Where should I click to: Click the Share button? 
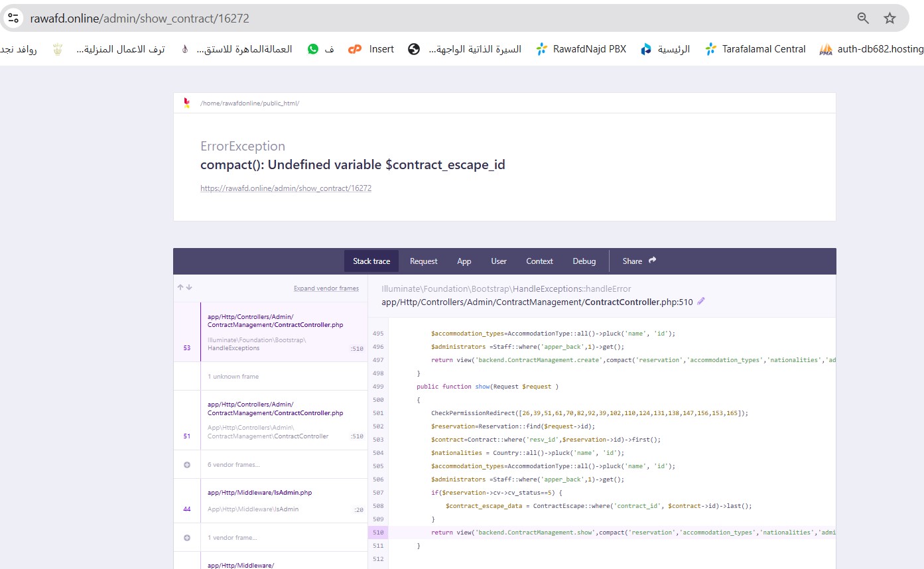coord(639,261)
